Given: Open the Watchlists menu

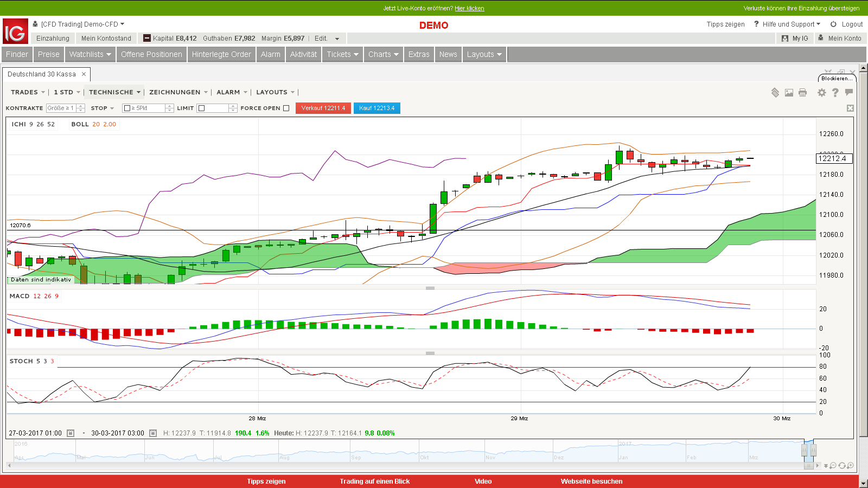Looking at the screenshot, I should click(x=90, y=54).
